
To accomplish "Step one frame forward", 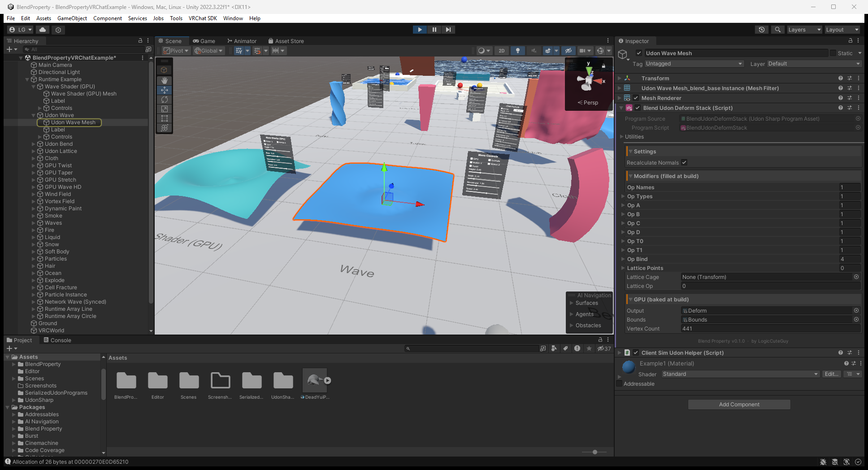I will pyautogui.click(x=448, y=30).
